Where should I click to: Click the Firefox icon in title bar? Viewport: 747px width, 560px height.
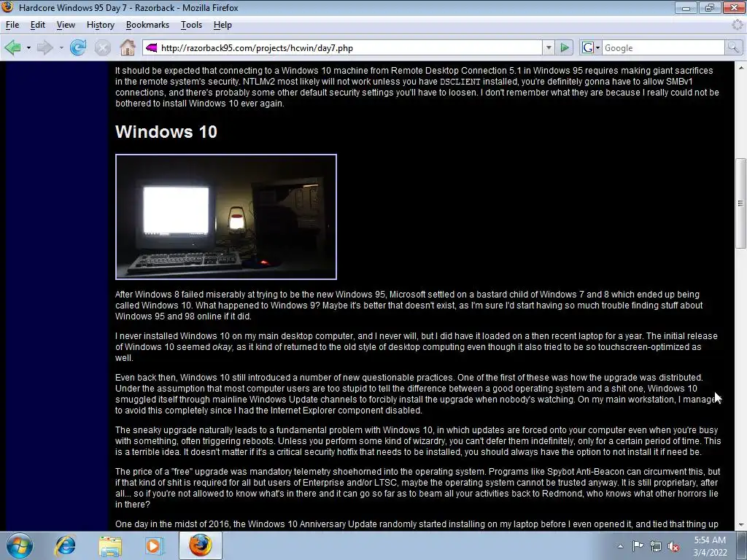pyautogui.click(x=7, y=7)
